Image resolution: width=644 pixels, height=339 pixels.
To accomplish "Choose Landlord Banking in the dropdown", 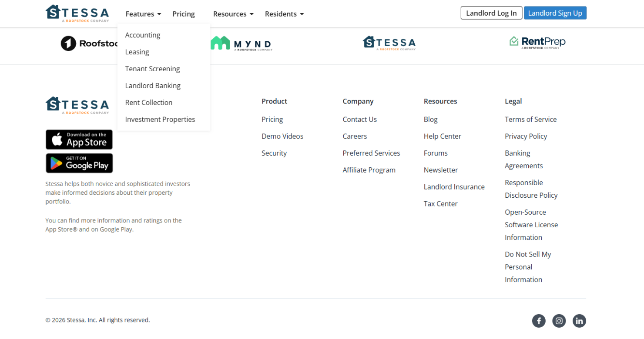I will [153, 86].
